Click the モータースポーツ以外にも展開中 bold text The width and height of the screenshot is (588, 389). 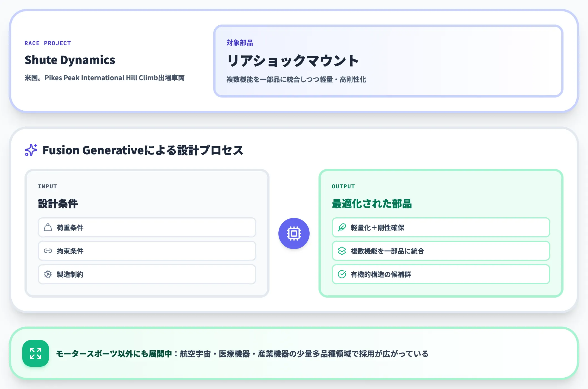coord(114,354)
